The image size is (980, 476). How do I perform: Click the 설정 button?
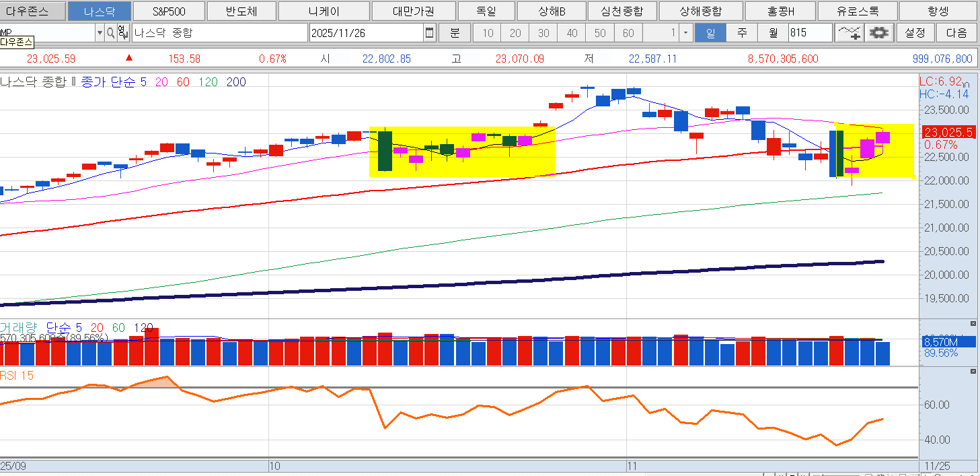click(x=915, y=32)
